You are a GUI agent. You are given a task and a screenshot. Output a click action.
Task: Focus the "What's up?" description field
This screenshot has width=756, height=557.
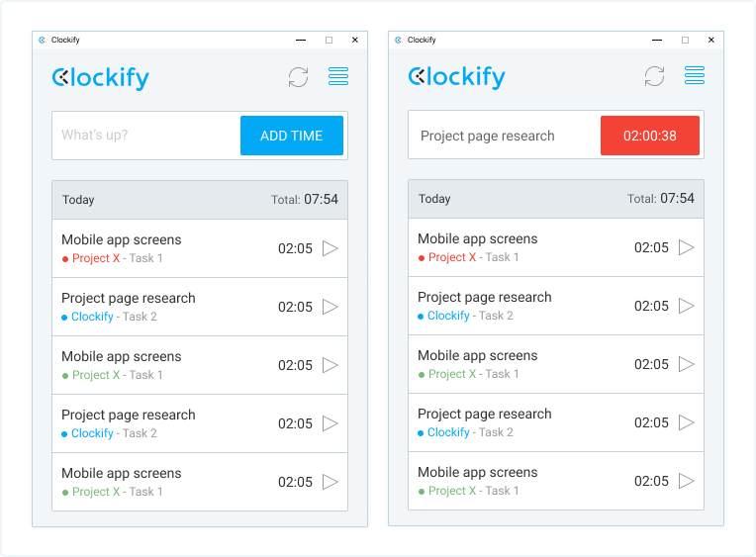(x=146, y=136)
